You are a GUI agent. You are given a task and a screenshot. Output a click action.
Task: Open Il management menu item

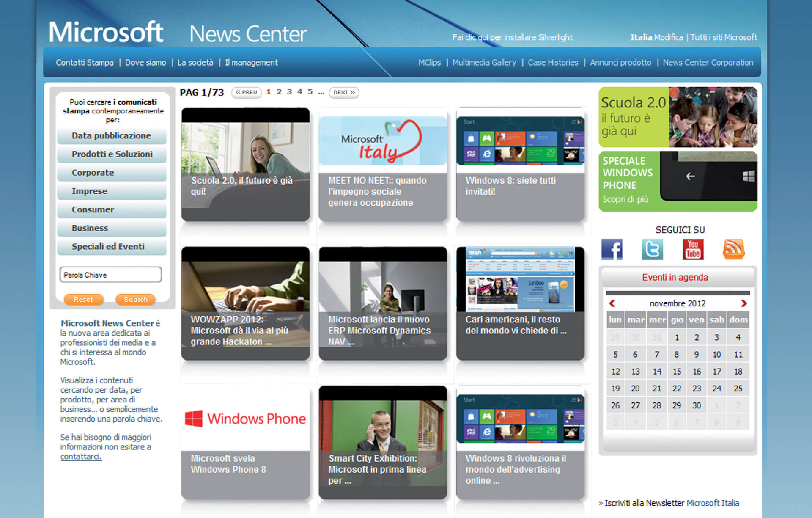(x=251, y=63)
